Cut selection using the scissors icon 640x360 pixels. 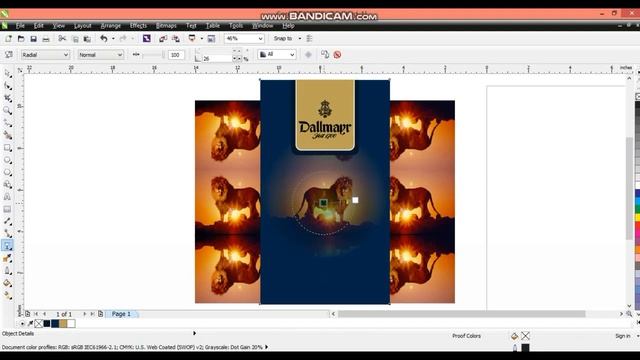(x=62, y=38)
